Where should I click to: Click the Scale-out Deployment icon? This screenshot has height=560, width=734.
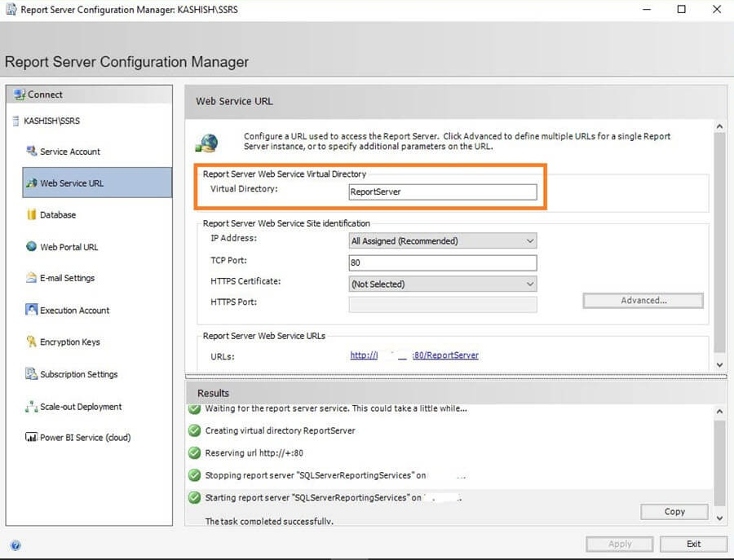[31, 406]
